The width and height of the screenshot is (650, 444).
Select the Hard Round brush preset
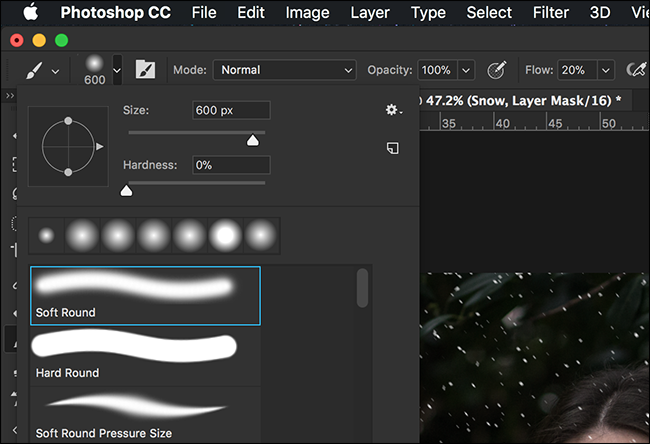pos(146,356)
